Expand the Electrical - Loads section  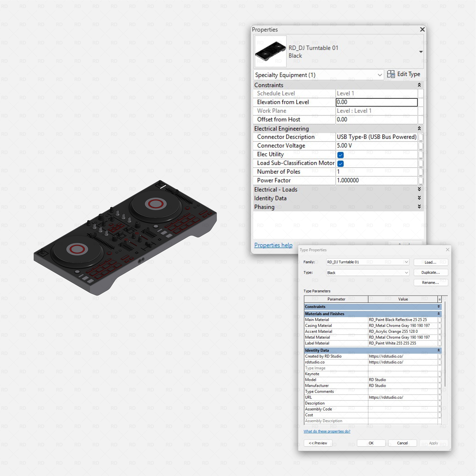click(x=419, y=189)
